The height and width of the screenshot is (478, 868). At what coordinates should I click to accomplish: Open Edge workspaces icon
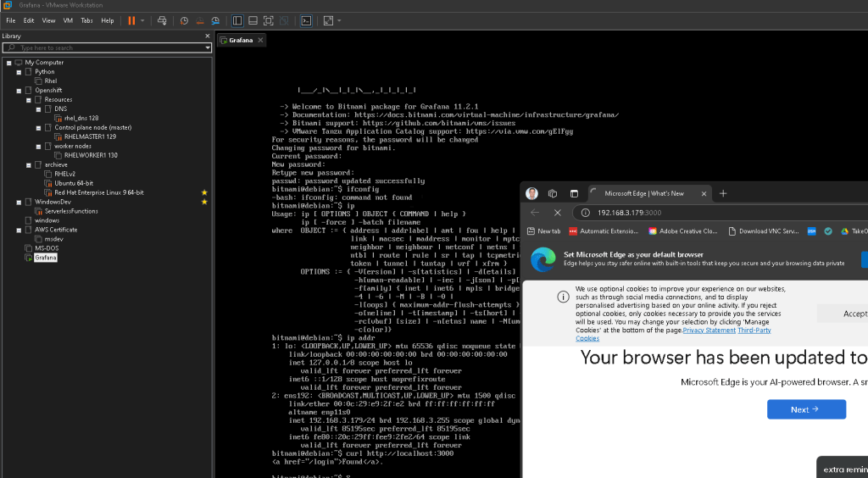point(553,193)
